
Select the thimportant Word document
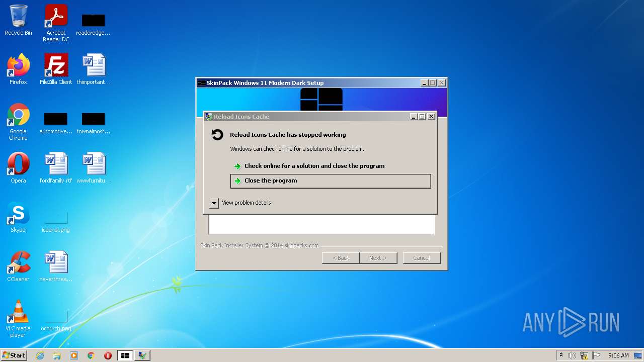tap(94, 69)
